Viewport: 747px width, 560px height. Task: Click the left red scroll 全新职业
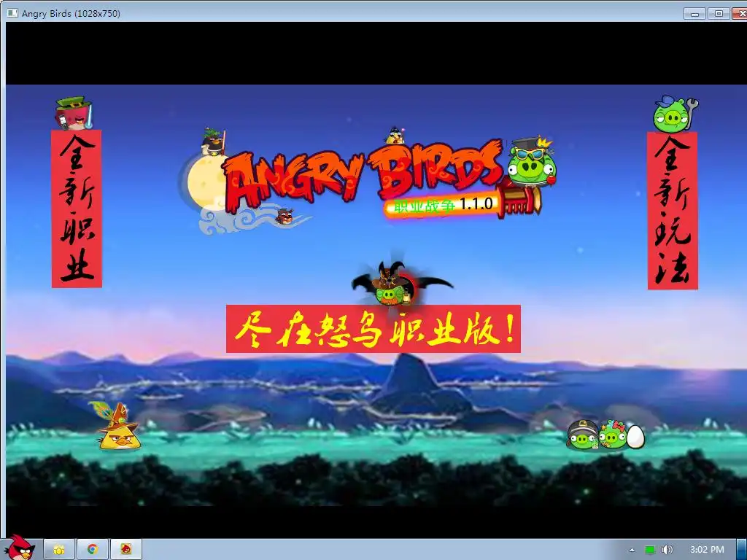click(77, 209)
